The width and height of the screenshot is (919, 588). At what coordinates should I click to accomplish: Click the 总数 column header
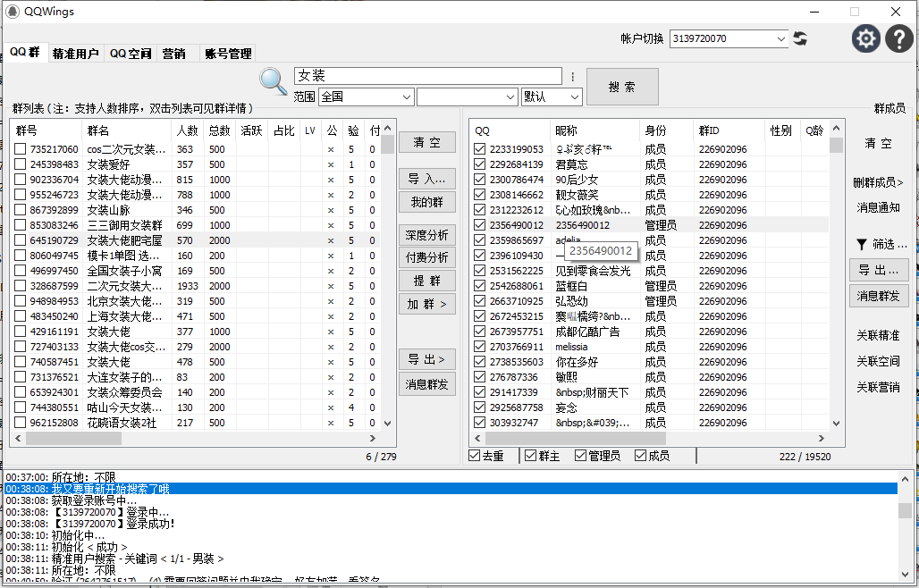tap(219, 130)
